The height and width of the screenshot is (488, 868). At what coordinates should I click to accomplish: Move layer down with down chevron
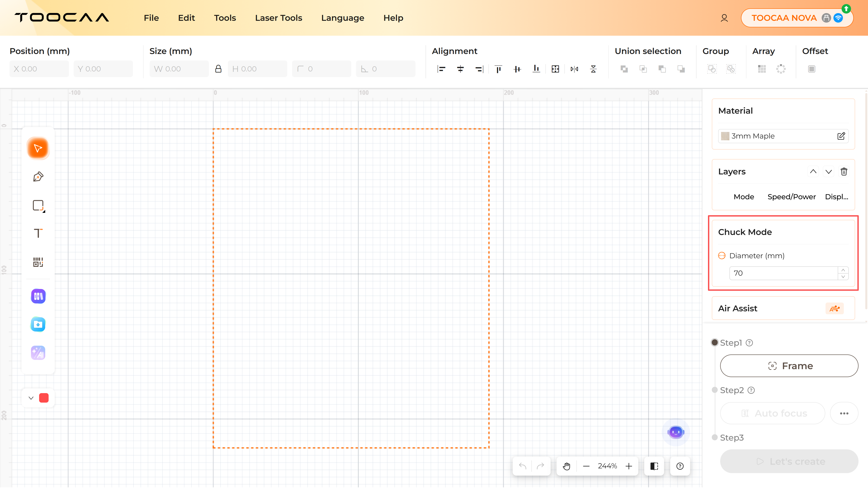(x=829, y=172)
